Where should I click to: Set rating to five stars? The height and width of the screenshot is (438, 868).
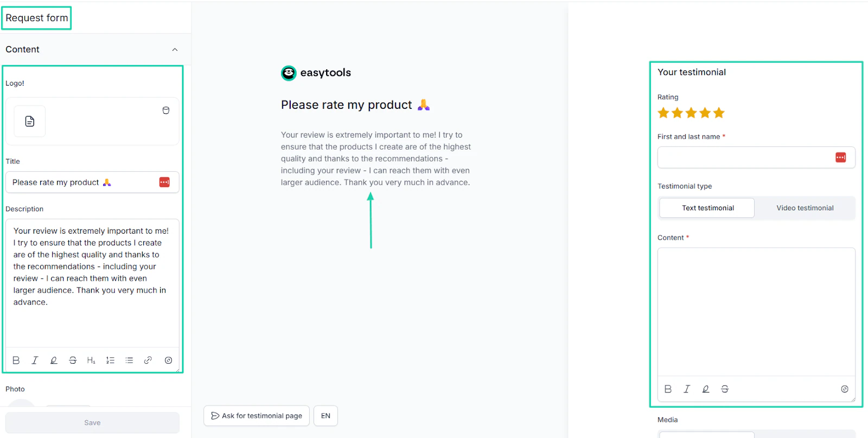[x=719, y=113]
